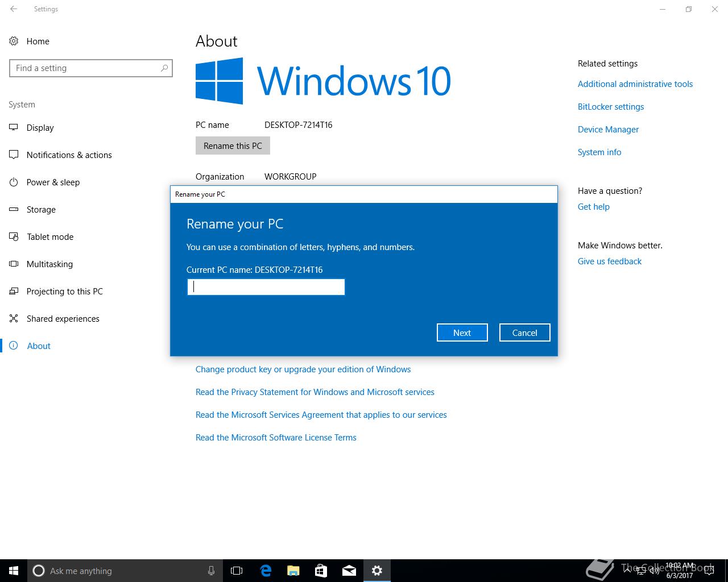Select the Storage drive icon
Viewport: 728px width, 582px height.
point(14,209)
